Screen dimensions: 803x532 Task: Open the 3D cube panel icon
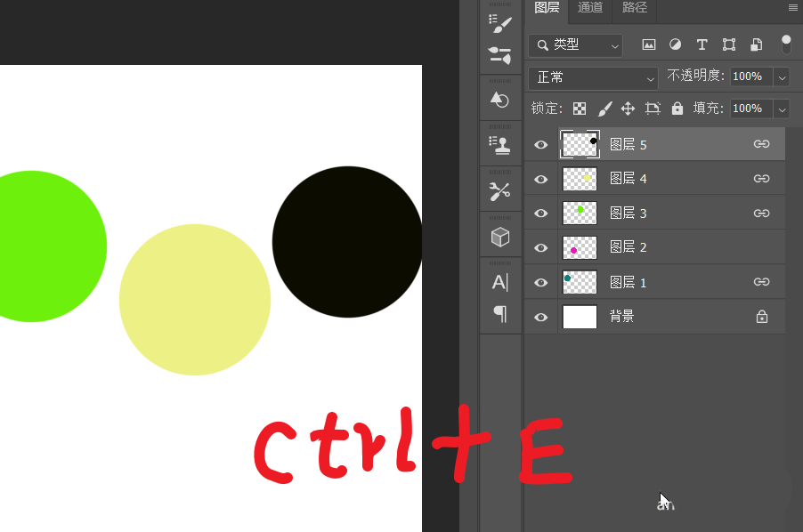coord(500,237)
